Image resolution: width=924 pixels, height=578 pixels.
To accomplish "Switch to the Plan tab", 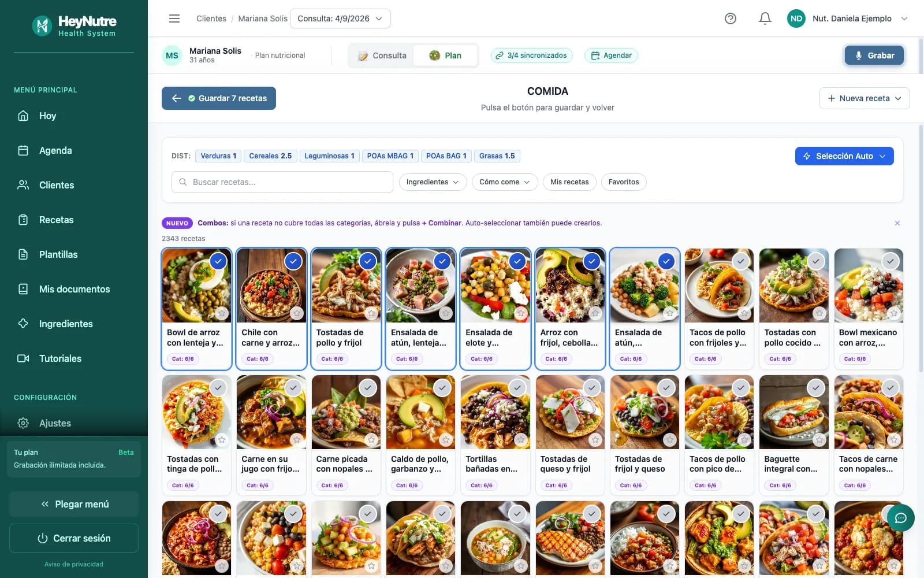I will 445,55.
